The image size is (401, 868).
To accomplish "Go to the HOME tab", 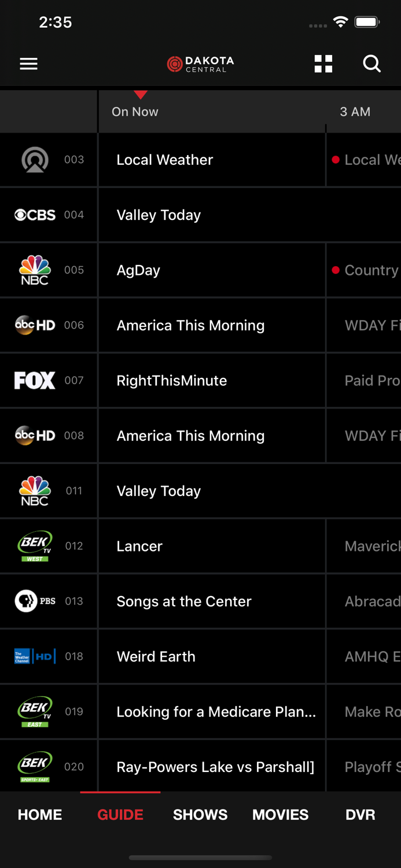I will 39,814.
